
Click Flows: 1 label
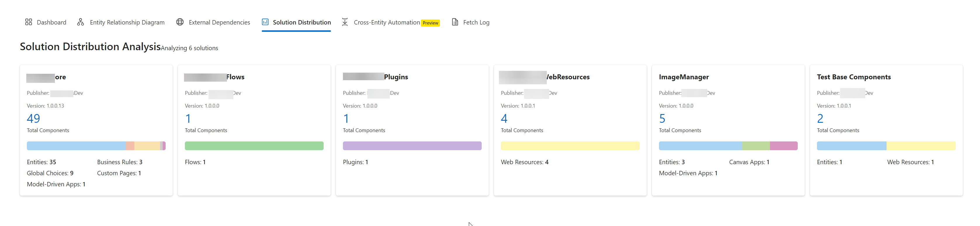[x=195, y=162]
